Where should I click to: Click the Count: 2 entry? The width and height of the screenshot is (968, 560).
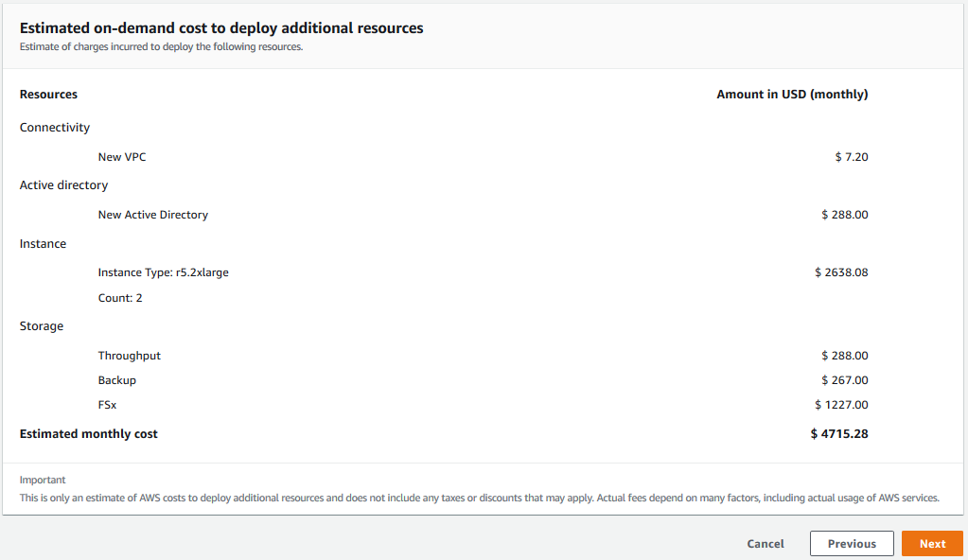click(118, 296)
